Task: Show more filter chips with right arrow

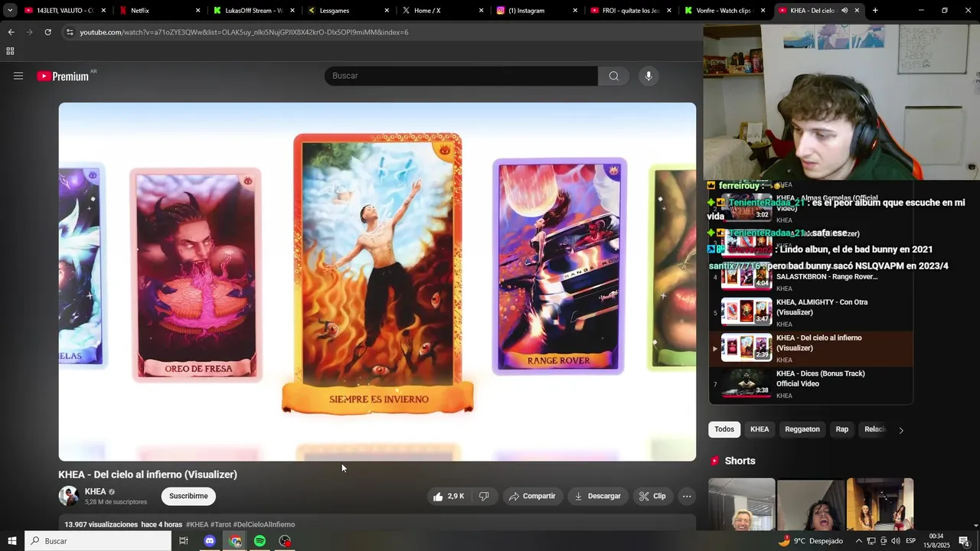Action: pos(901,430)
